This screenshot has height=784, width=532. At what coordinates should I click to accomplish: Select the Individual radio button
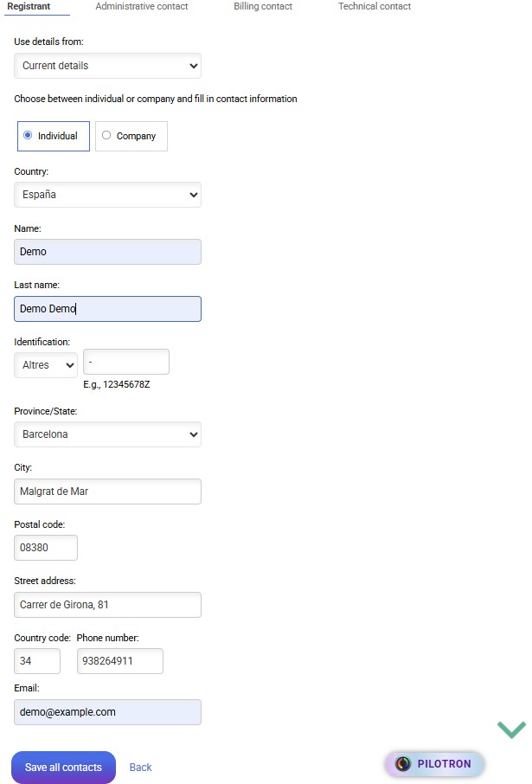29,136
